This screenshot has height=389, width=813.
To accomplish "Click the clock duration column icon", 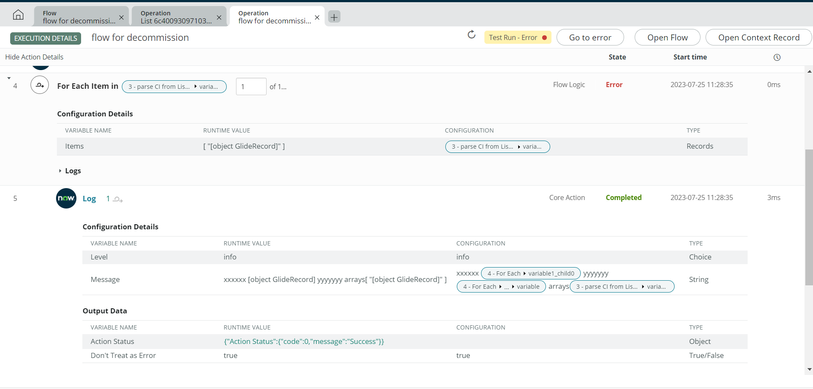I will point(777,58).
